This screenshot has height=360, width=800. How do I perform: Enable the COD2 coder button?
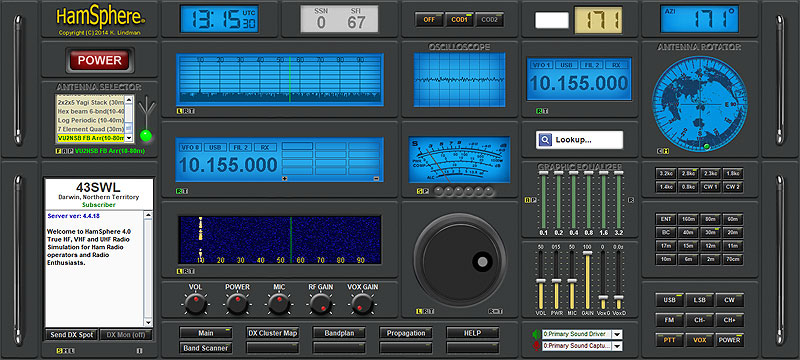pyautogui.click(x=490, y=20)
